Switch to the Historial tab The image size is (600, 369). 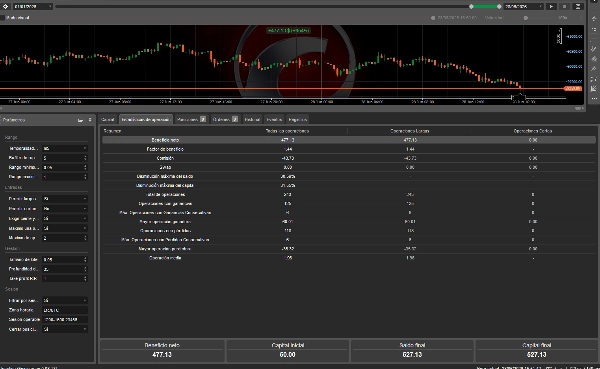(x=252, y=119)
